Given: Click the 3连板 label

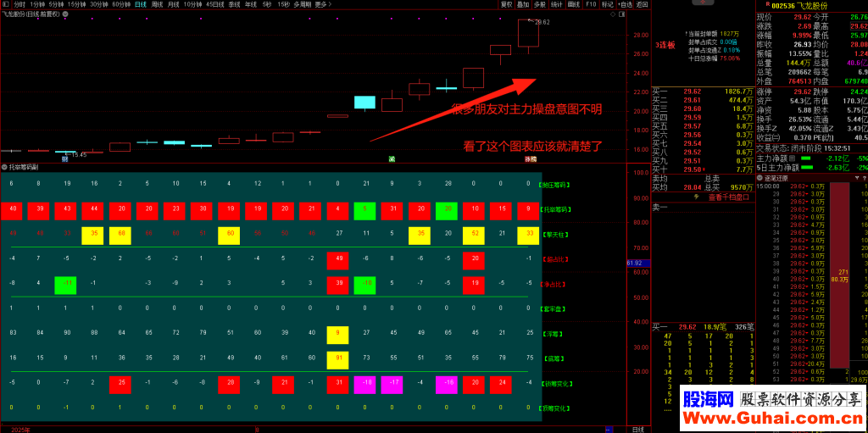Looking at the screenshot, I should tap(665, 46).
